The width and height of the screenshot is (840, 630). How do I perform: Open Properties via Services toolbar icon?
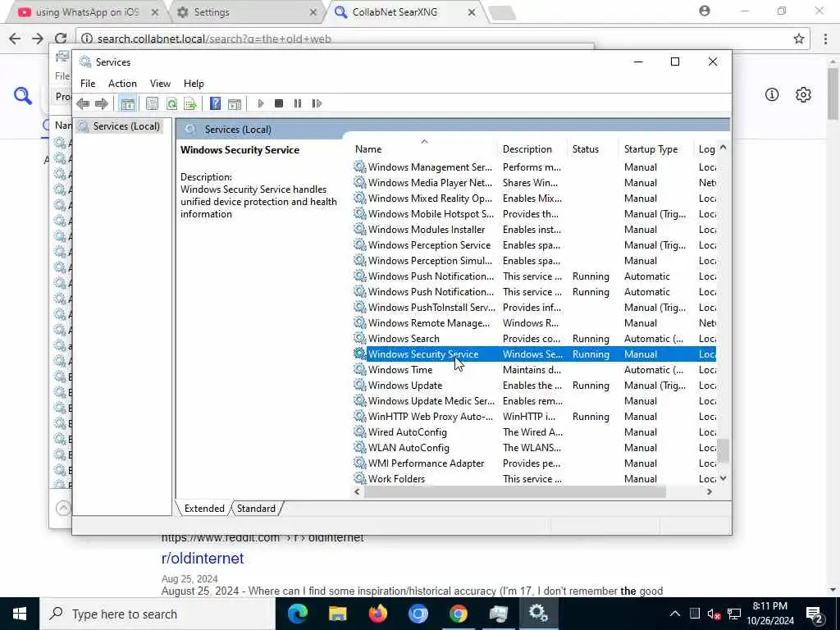point(152,103)
